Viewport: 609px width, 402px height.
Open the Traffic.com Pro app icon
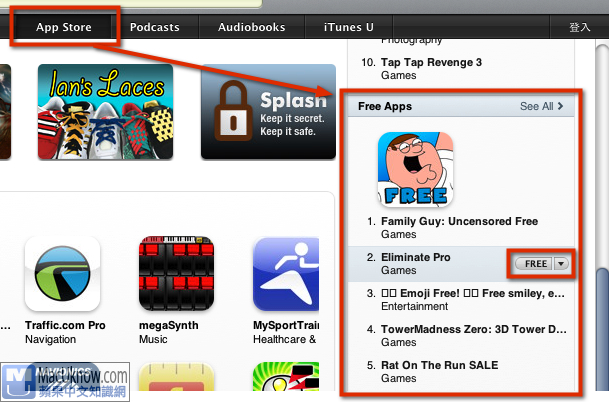pos(63,273)
